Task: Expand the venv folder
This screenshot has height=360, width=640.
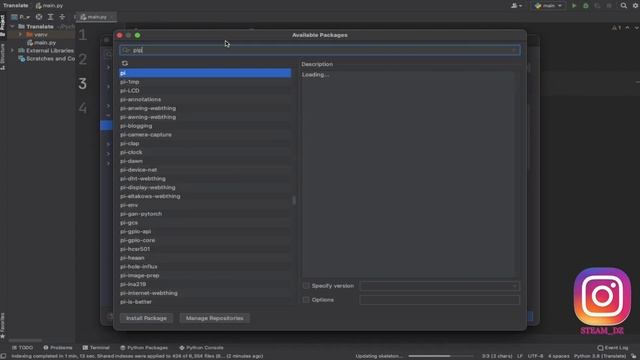Action: 20,35
